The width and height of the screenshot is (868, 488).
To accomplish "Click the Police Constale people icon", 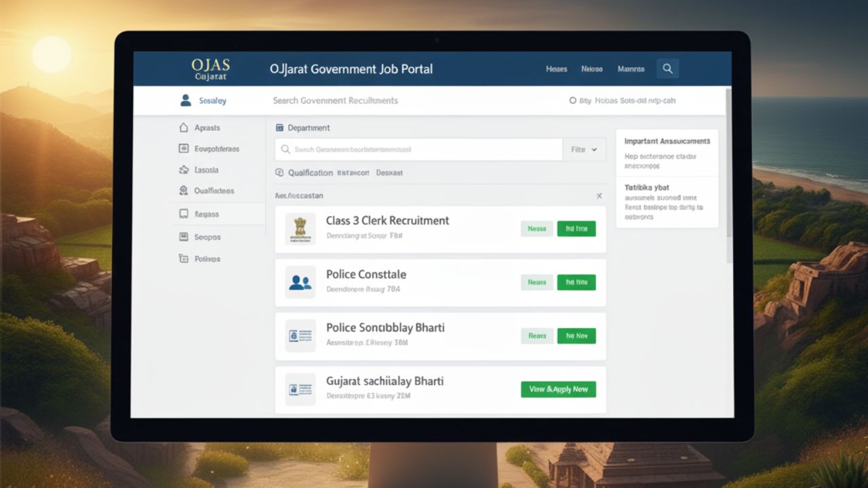I will point(300,283).
